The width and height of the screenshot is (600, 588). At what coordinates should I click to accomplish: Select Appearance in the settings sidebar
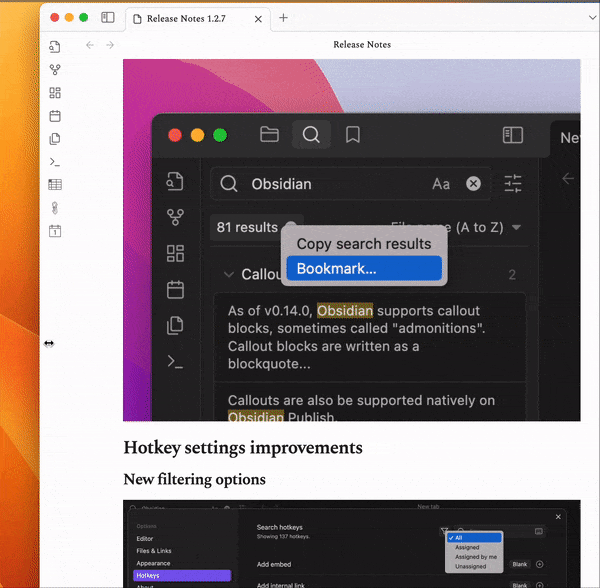pyautogui.click(x=153, y=563)
